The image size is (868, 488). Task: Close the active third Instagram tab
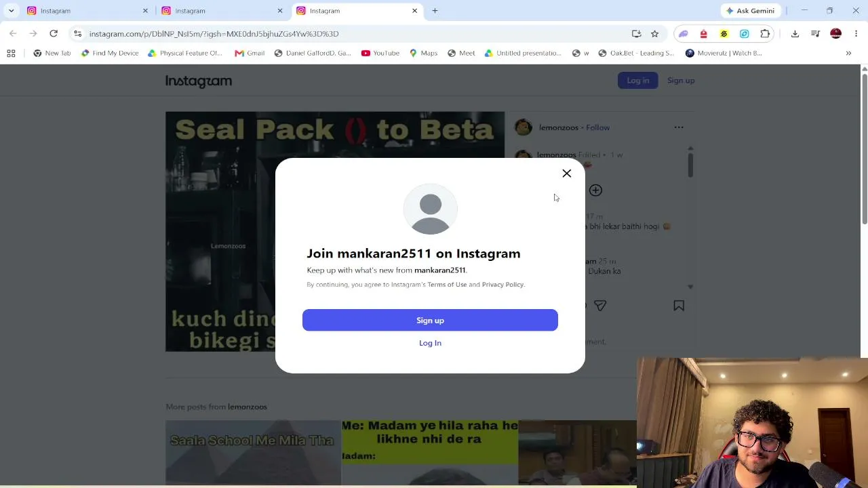(x=415, y=11)
